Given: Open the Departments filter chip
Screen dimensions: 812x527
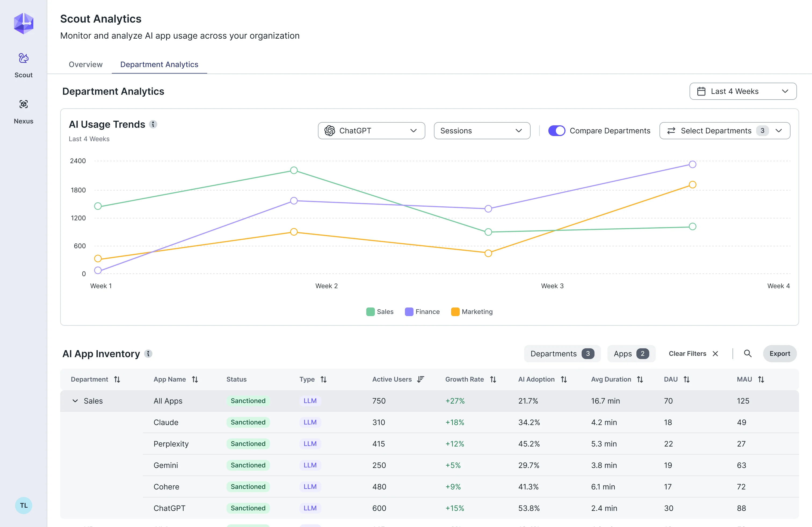Looking at the screenshot, I should (562, 354).
